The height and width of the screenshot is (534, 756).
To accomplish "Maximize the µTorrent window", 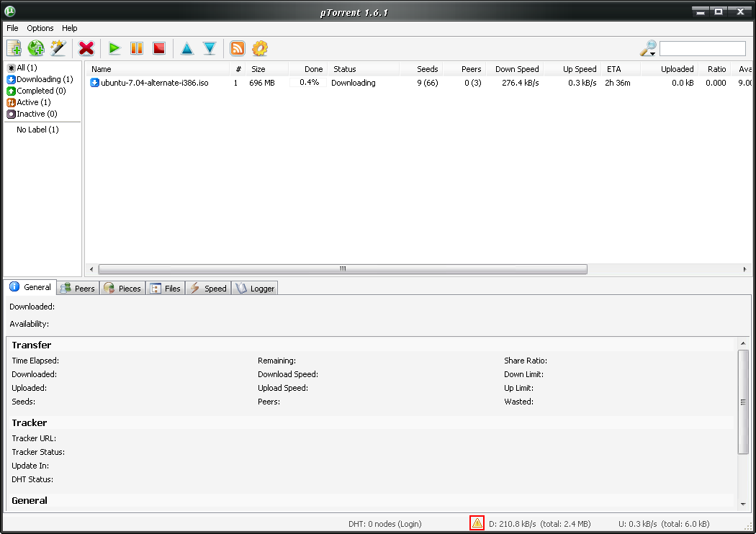I will click(x=719, y=11).
